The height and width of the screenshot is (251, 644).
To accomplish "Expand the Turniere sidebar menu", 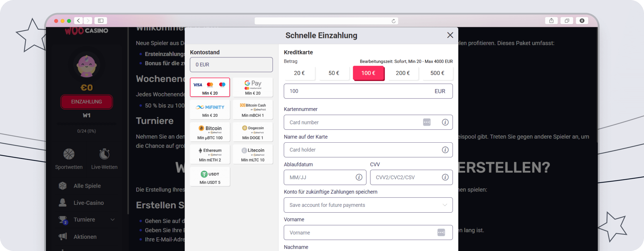I will [x=112, y=220].
